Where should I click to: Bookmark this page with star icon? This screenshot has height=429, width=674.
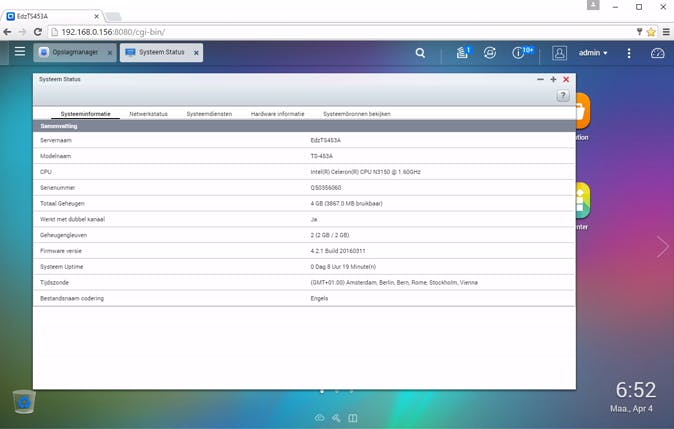651,32
